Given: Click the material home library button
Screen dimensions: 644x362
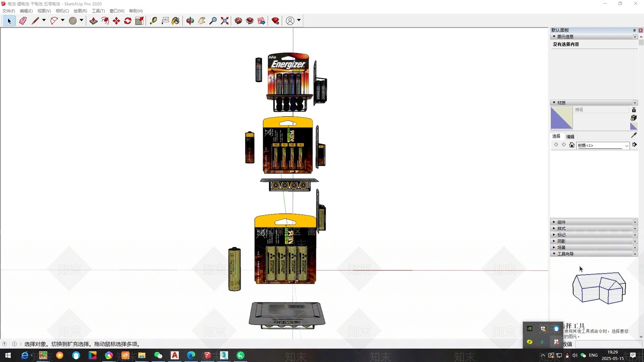Looking at the screenshot, I should pos(572,145).
